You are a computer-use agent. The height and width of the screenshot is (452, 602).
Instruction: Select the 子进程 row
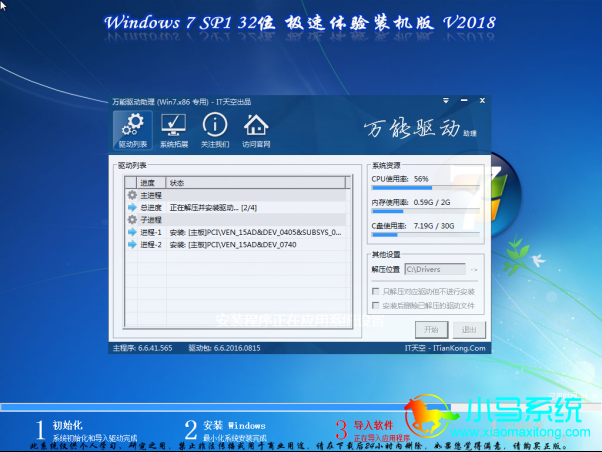[x=235, y=220]
